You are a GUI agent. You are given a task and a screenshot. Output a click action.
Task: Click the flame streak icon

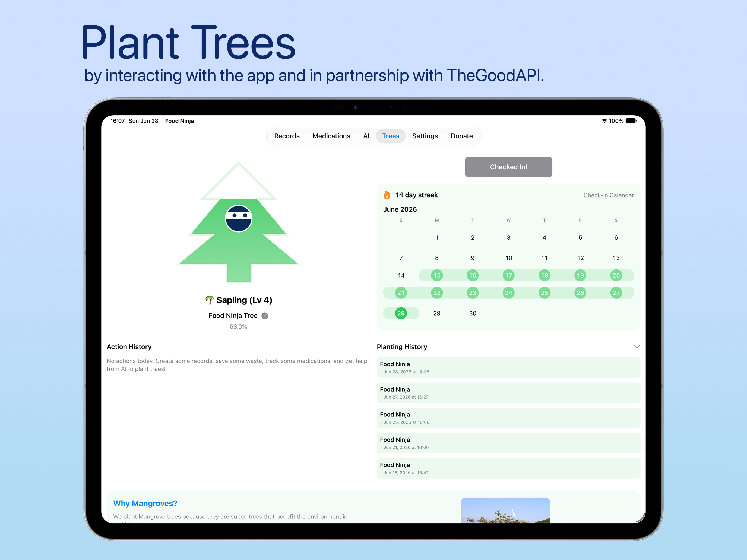387,195
